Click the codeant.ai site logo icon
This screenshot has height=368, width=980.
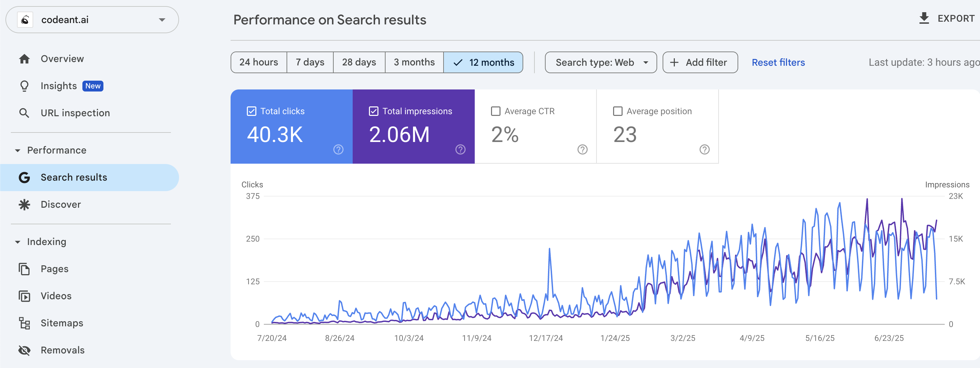25,20
